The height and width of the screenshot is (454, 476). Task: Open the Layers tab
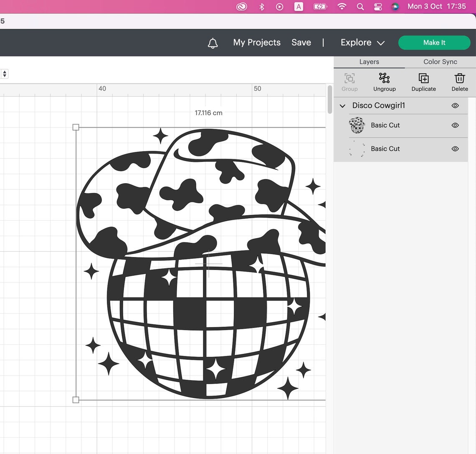[x=369, y=62]
